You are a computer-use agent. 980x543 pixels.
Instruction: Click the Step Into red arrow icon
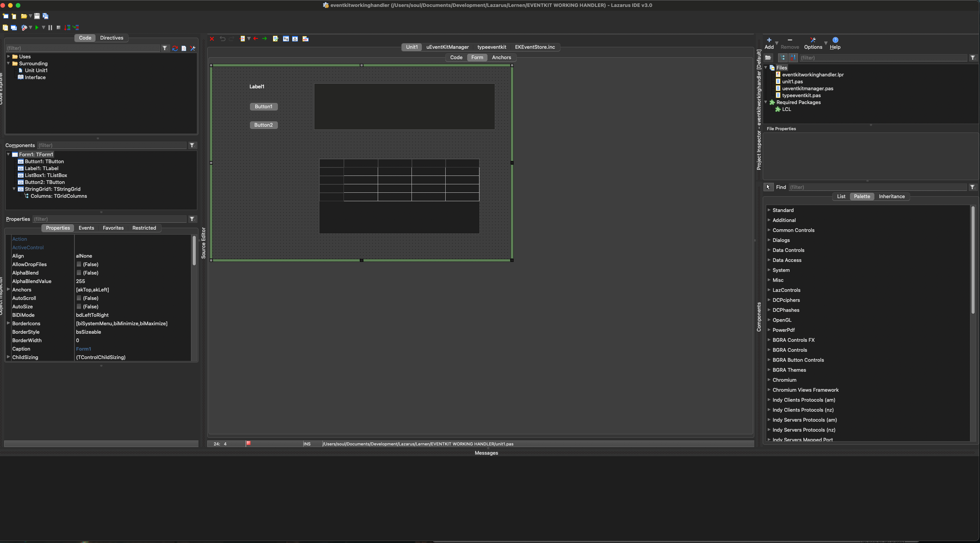(67, 28)
